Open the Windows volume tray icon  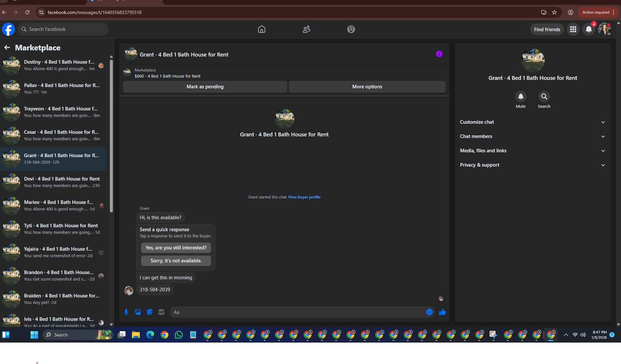coord(583,335)
